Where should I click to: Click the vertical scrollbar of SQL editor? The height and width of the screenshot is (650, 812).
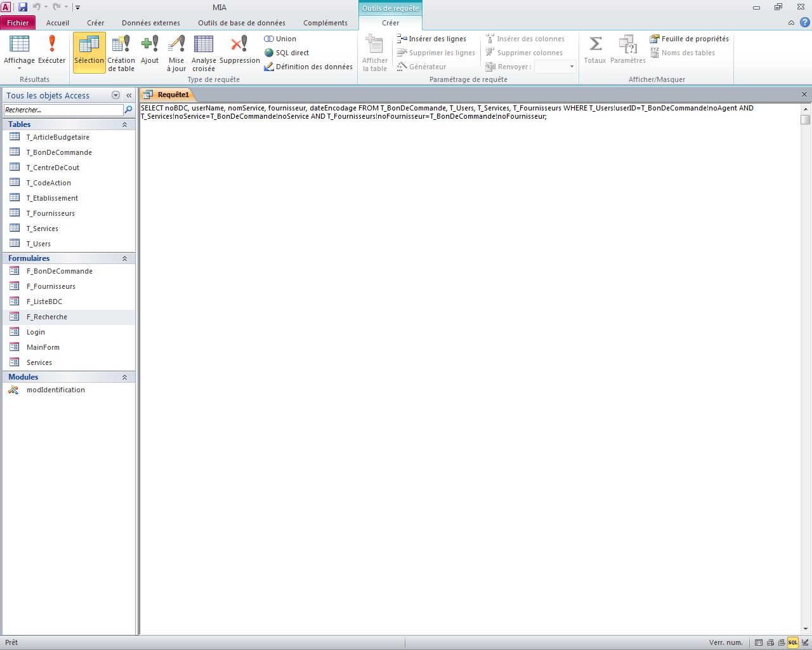806,368
